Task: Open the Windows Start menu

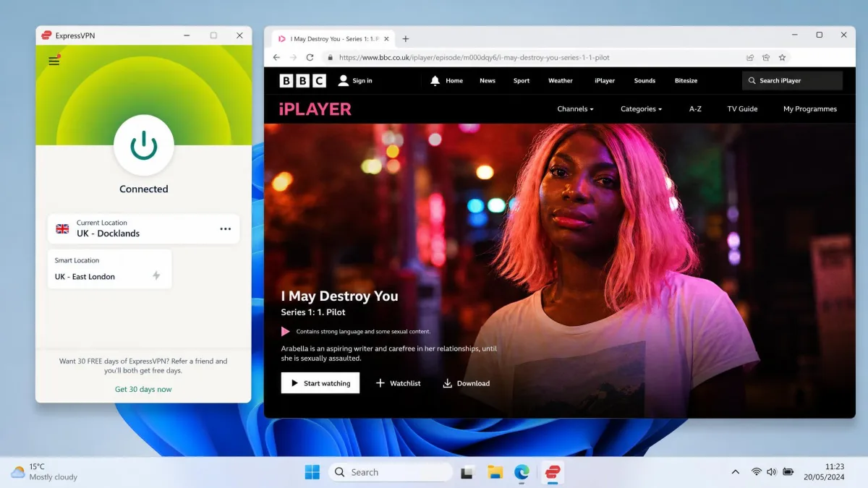Action: pyautogui.click(x=312, y=472)
